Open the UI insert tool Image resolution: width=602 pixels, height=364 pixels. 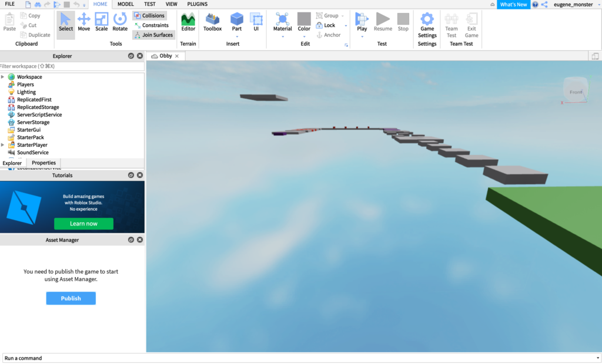click(256, 22)
